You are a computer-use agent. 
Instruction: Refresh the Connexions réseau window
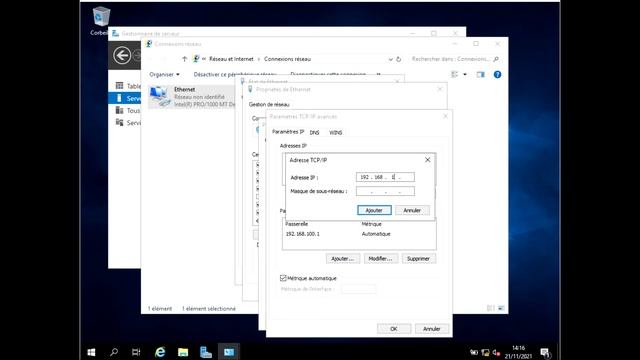[x=399, y=59]
